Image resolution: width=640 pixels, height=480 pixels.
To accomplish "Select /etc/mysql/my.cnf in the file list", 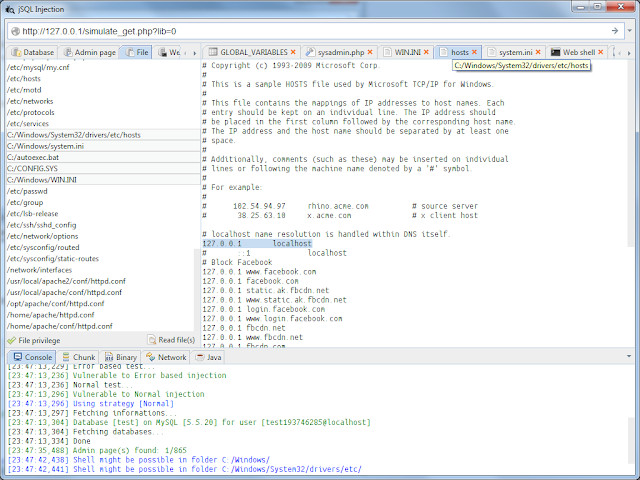I will pos(100,67).
